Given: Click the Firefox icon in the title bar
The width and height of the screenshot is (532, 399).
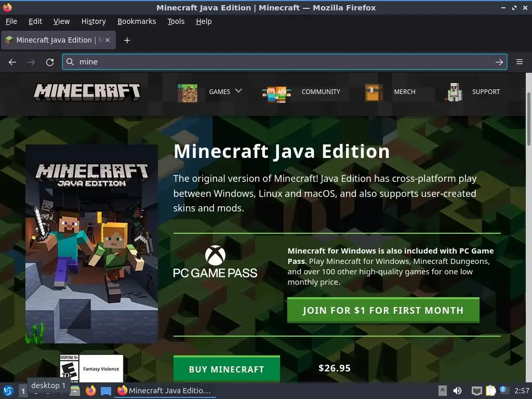Looking at the screenshot, I should tap(7, 7).
